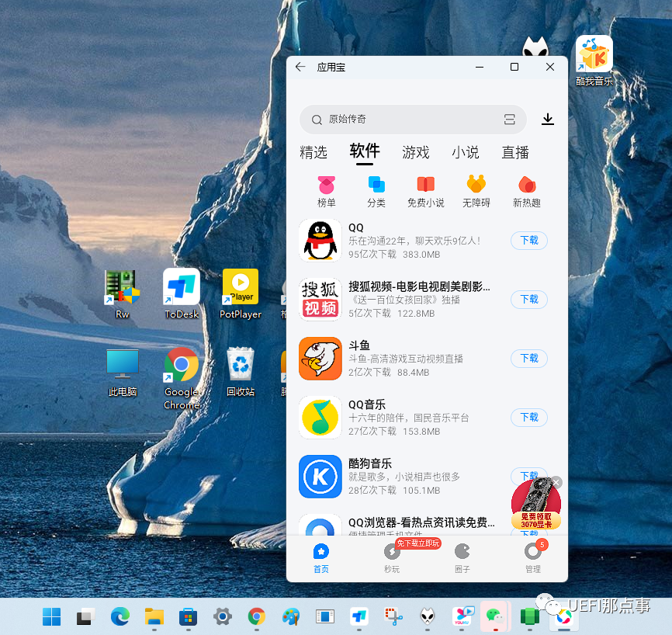The height and width of the screenshot is (635, 672).
Task: Switch to the 游戏 tab
Action: point(415,153)
